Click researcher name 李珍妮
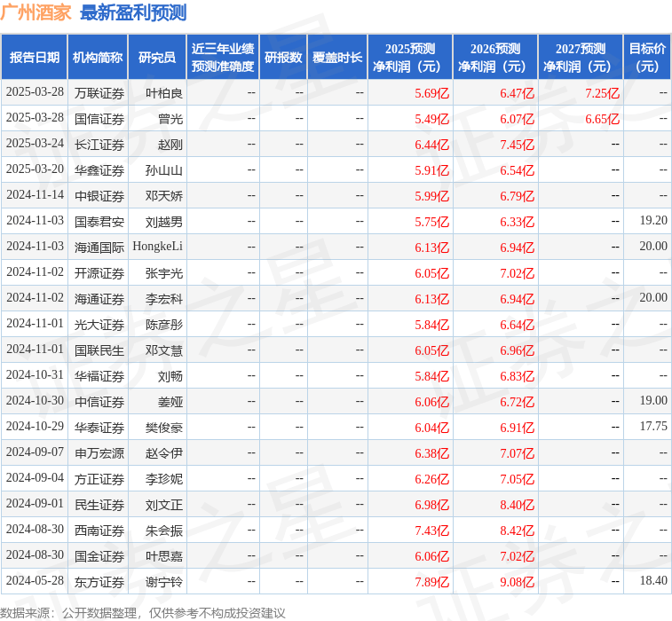Viewport: 672px width, 621px height. (x=163, y=479)
